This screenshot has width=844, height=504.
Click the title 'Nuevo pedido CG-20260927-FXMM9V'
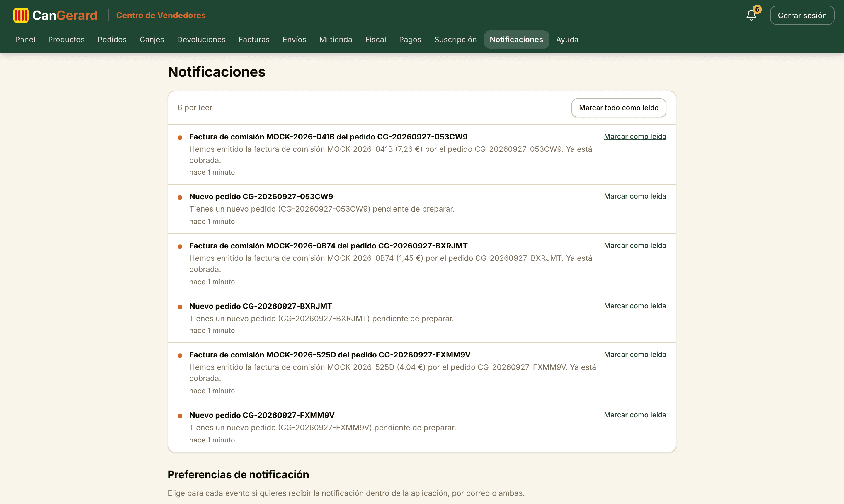pyautogui.click(x=261, y=415)
